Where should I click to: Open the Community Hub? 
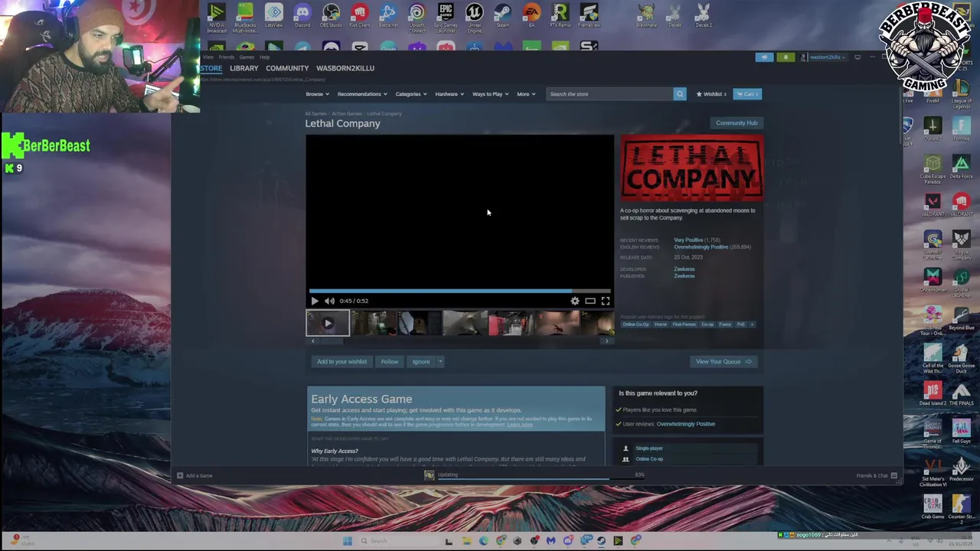(x=737, y=122)
